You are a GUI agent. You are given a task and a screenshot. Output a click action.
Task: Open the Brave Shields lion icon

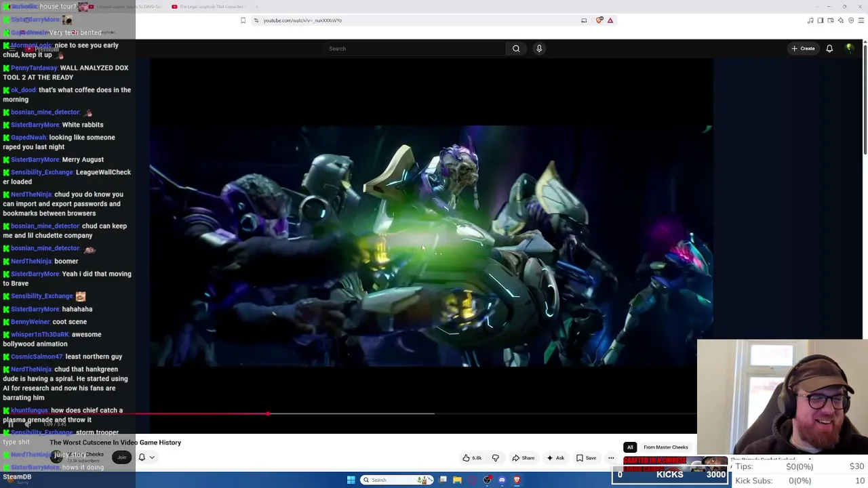tap(599, 20)
